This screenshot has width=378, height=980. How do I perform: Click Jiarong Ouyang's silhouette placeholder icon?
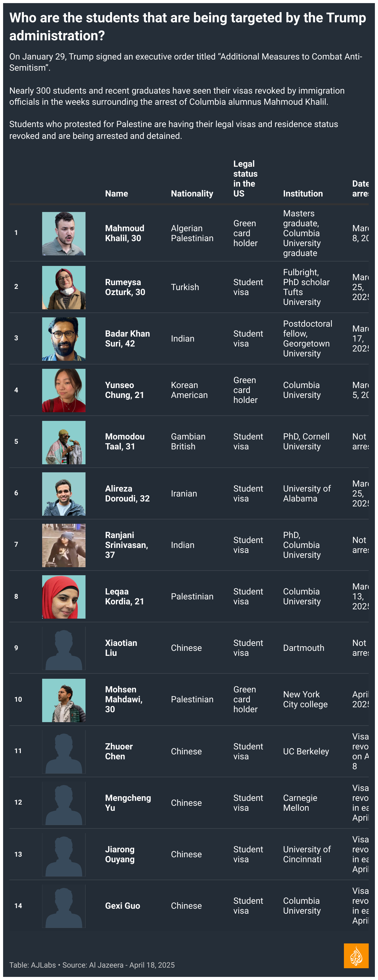(64, 854)
